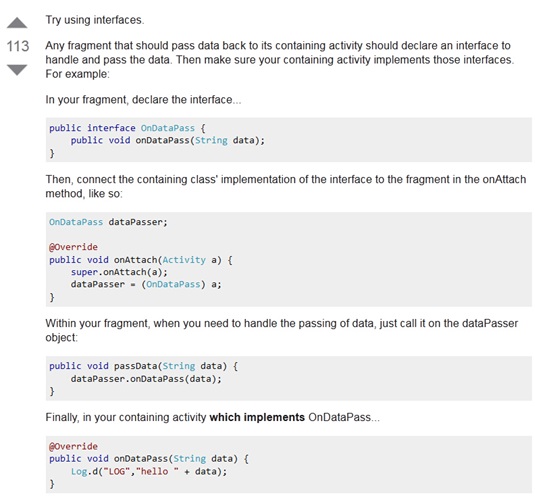Screen dimensions: 535x496
Task: Click the "@Override" annotation above onAttach
Action: pos(73,247)
